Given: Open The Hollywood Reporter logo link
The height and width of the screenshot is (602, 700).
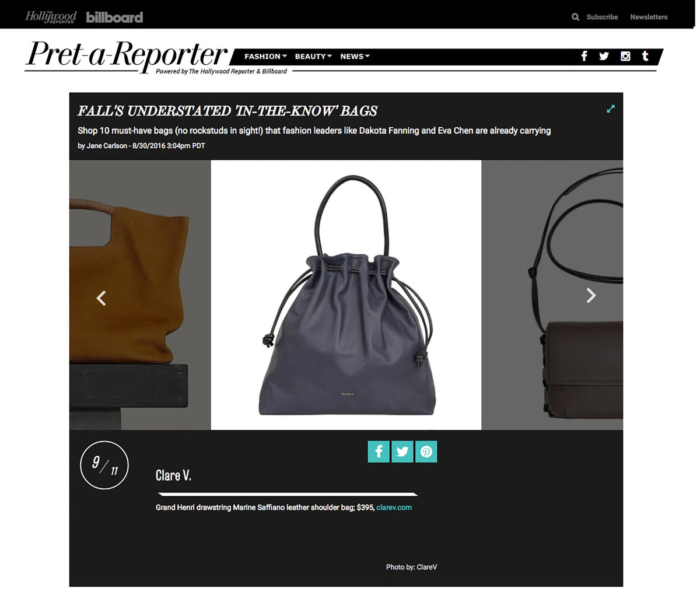Looking at the screenshot, I should [51, 17].
